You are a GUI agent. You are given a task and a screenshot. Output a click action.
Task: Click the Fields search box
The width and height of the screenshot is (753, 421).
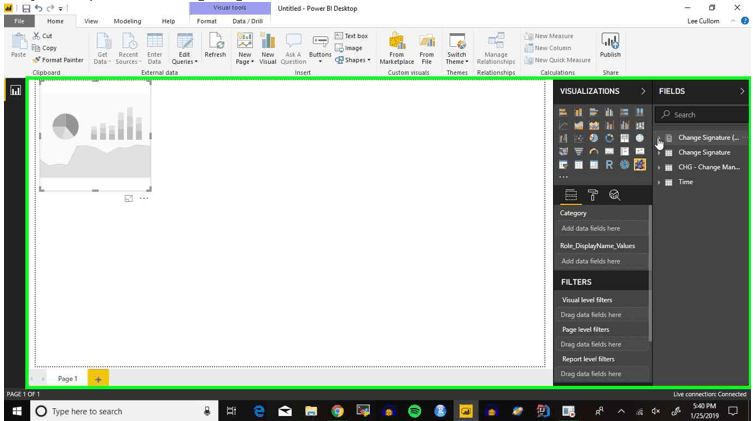(x=701, y=115)
